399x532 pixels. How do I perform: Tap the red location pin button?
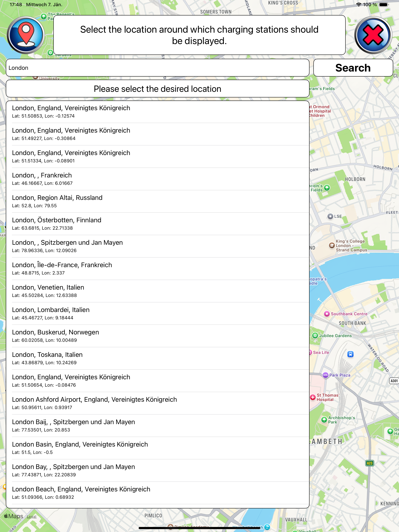tap(26, 35)
